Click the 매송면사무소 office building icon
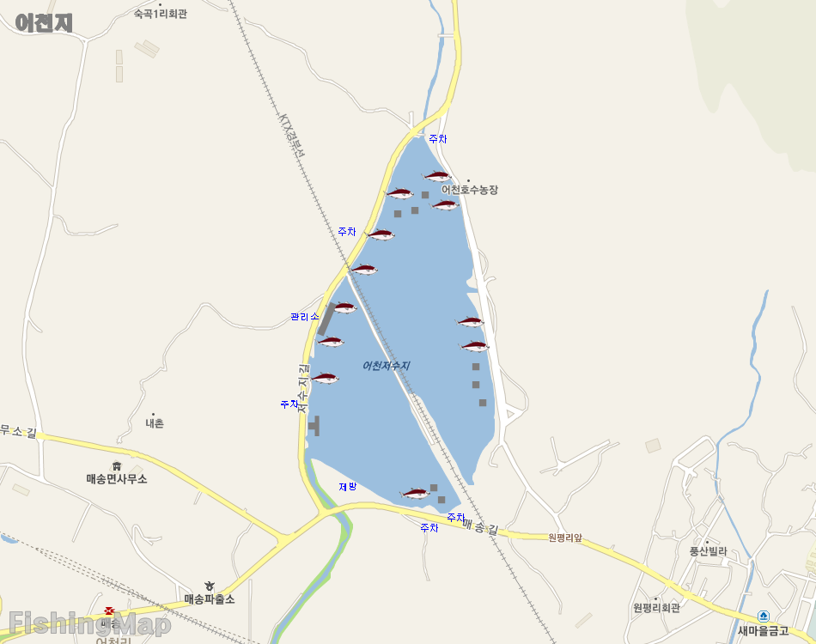816x644 pixels. tap(117, 465)
